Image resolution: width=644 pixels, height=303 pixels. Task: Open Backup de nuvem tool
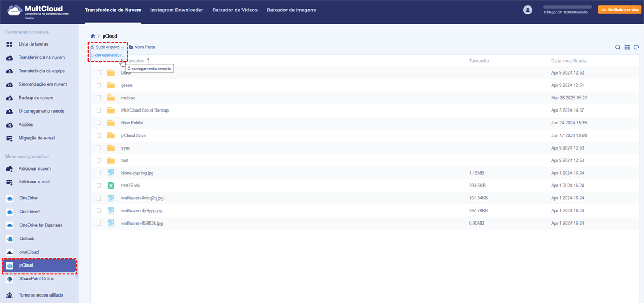click(x=36, y=98)
